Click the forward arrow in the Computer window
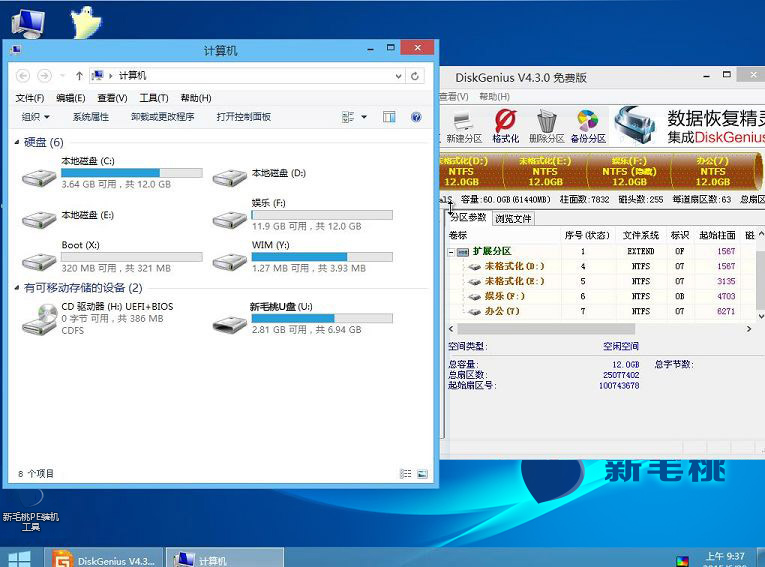Viewport: 765px width, 567px height. (44, 76)
